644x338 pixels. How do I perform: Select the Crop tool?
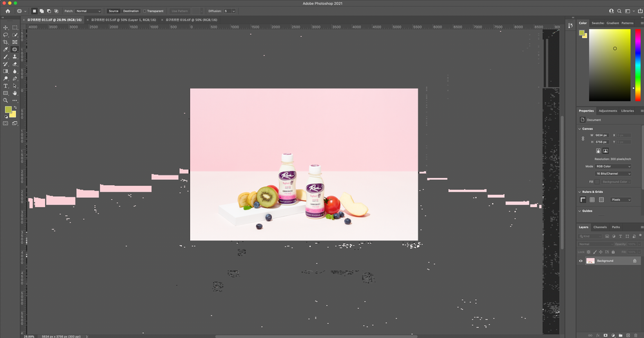pos(5,42)
